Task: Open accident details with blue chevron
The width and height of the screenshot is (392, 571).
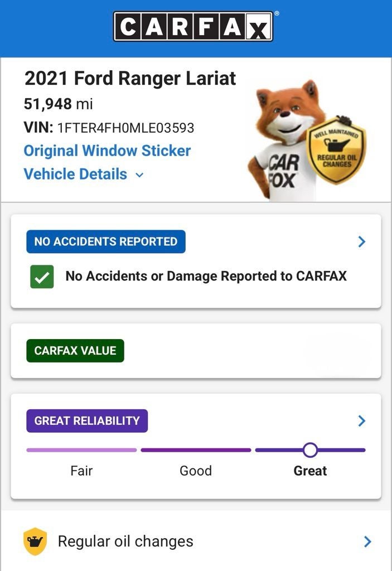Action: tap(362, 241)
